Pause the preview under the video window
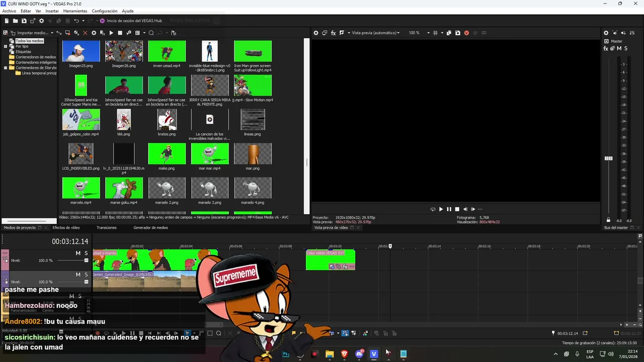This screenshot has height=362, width=644. (449, 209)
